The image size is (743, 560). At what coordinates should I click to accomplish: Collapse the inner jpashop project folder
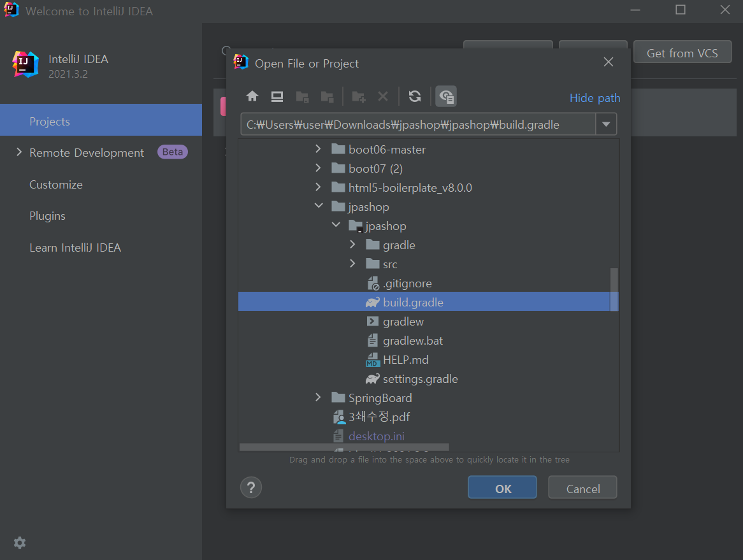[x=336, y=224]
